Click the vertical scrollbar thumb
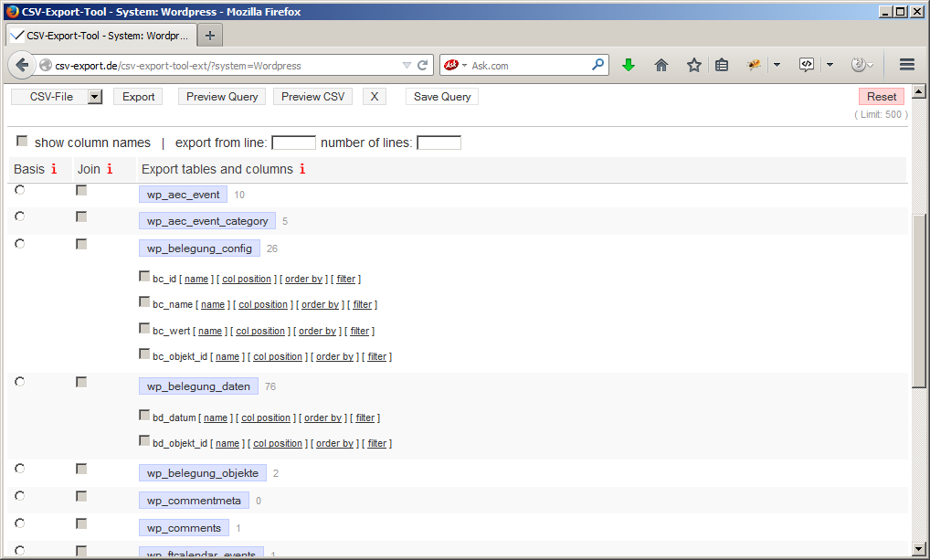This screenshot has width=930, height=560. coord(919,301)
